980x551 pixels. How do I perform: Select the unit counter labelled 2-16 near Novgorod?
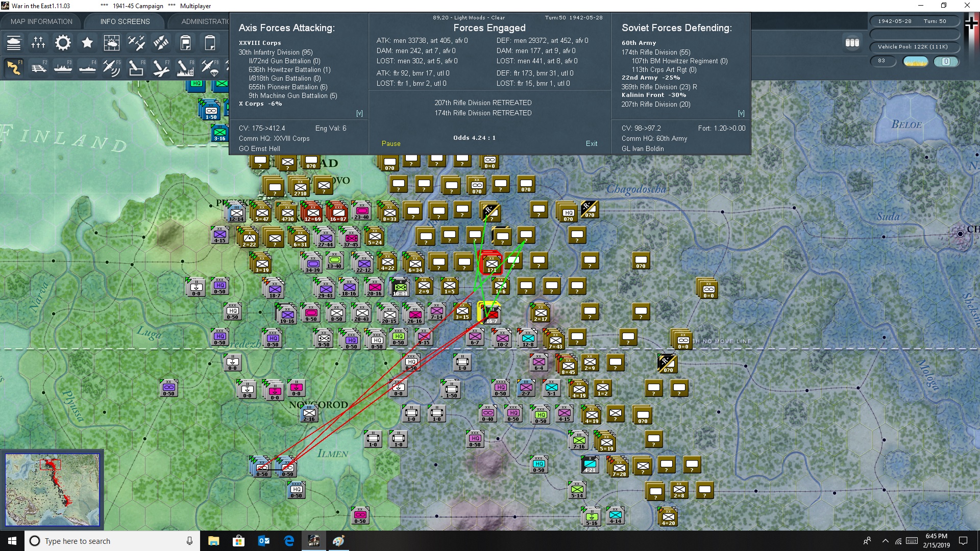click(x=309, y=413)
